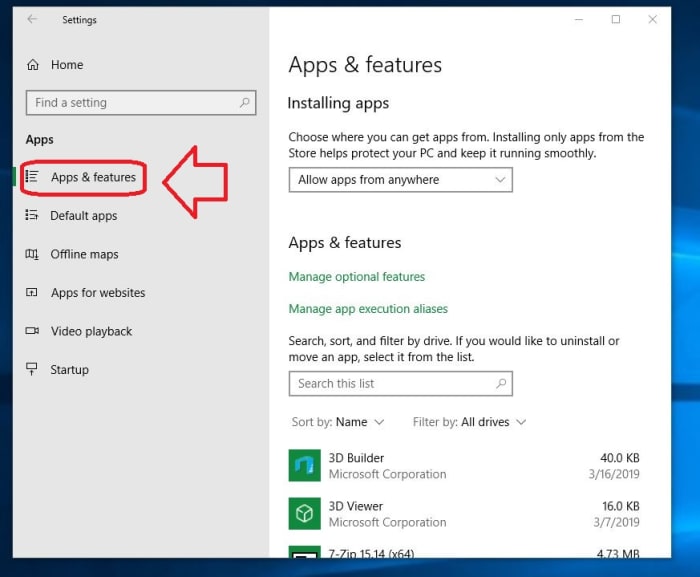This screenshot has height=577, width=700.
Task: Click the back arrow in Settings title bar
Action: (32, 19)
